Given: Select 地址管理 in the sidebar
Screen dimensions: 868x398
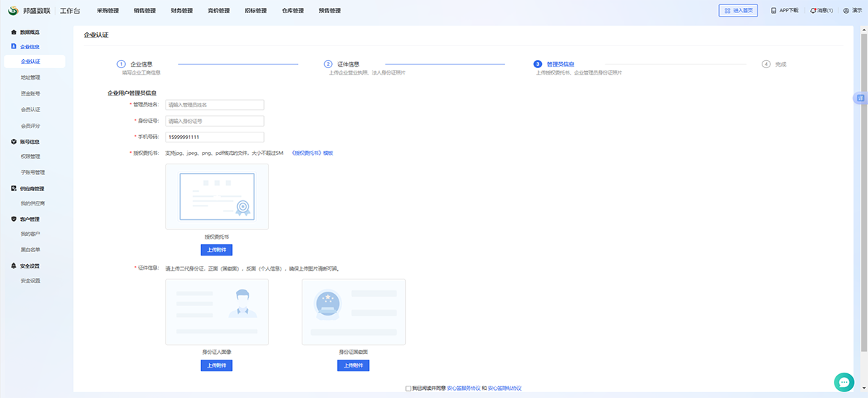Looking at the screenshot, I should 30,77.
